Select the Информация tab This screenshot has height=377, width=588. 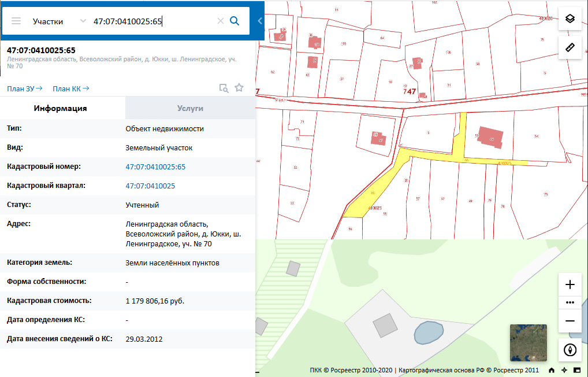[61, 108]
